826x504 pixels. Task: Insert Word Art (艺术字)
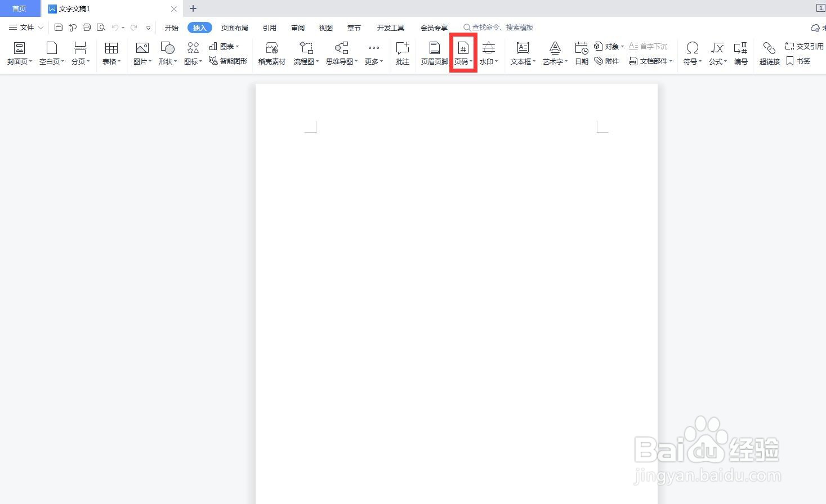point(555,53)
